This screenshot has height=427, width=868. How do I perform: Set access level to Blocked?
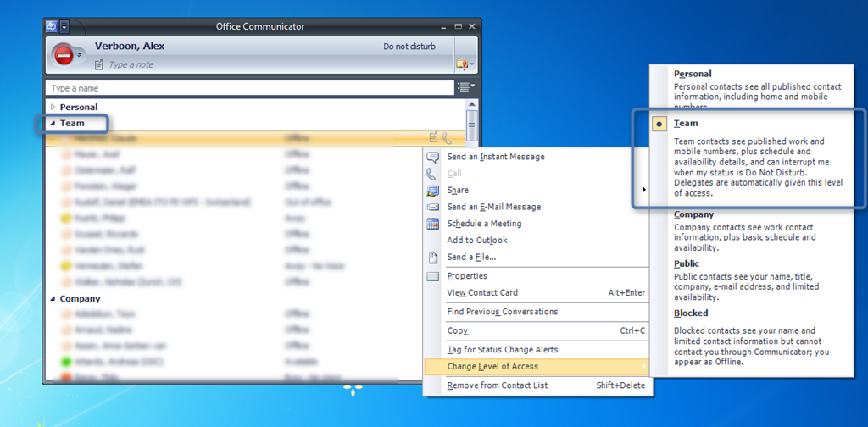pyautogui.click(x=691, y=313)
